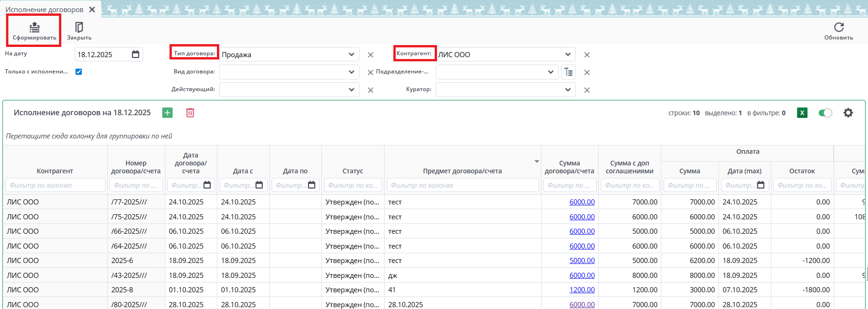Open sum link for contract /77-2025///

(582, 202)
